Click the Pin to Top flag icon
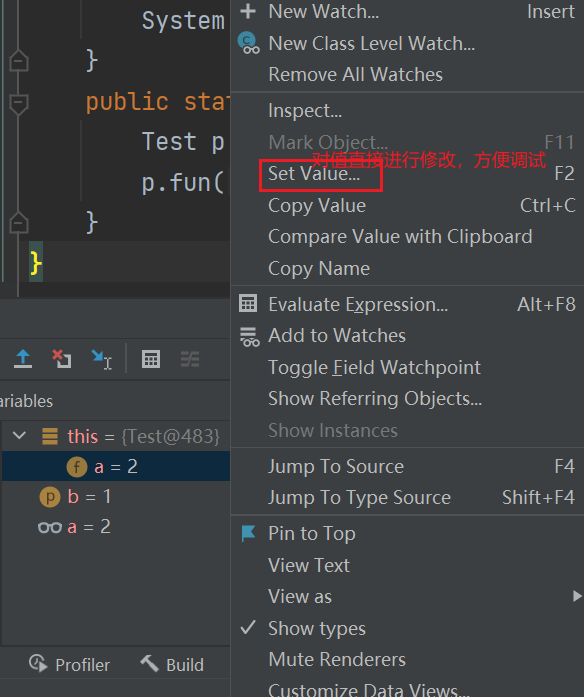584x697 pixels. (248, 533)
